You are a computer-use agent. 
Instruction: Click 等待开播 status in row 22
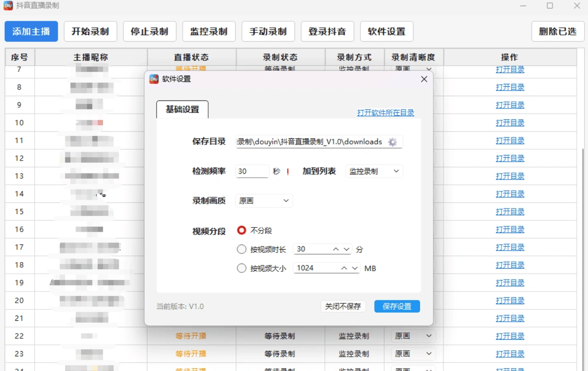tap(191, 336)
